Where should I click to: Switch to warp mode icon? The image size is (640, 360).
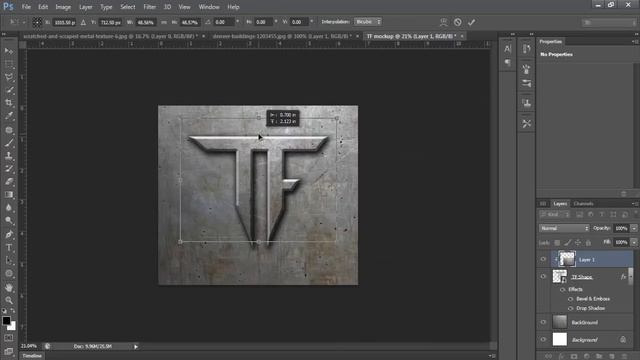point(444,22)
